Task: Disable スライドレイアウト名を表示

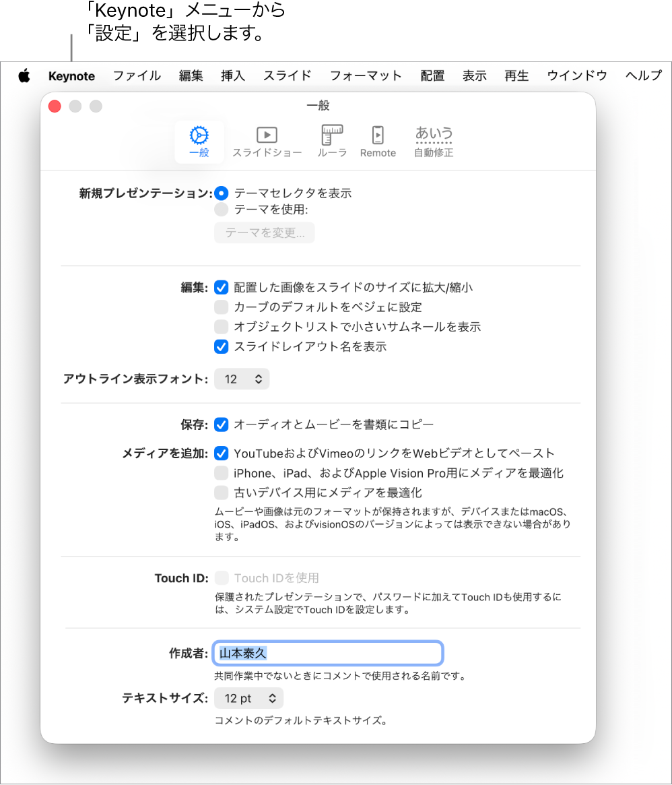Action: [221, 346]
